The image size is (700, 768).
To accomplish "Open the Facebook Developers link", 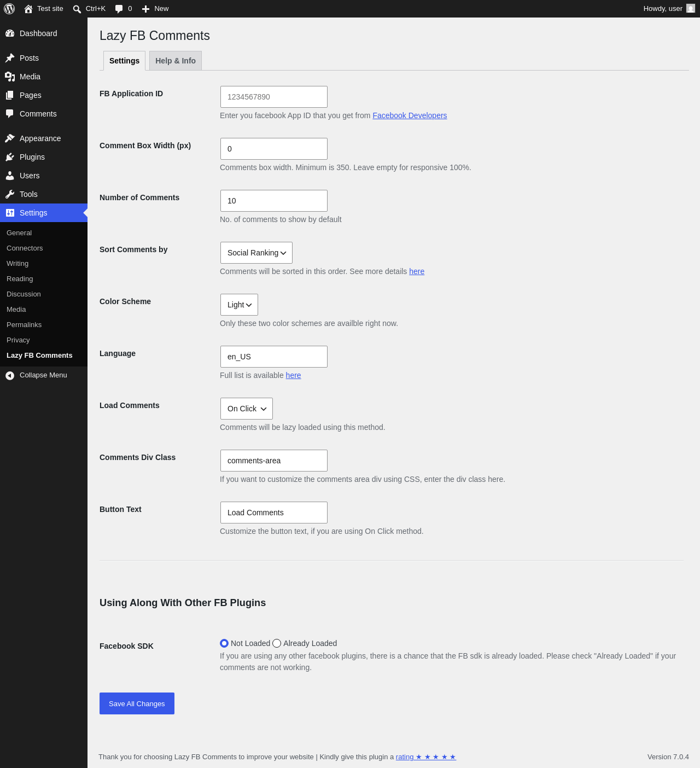I will pyautogui.click(x=410, y=115).
